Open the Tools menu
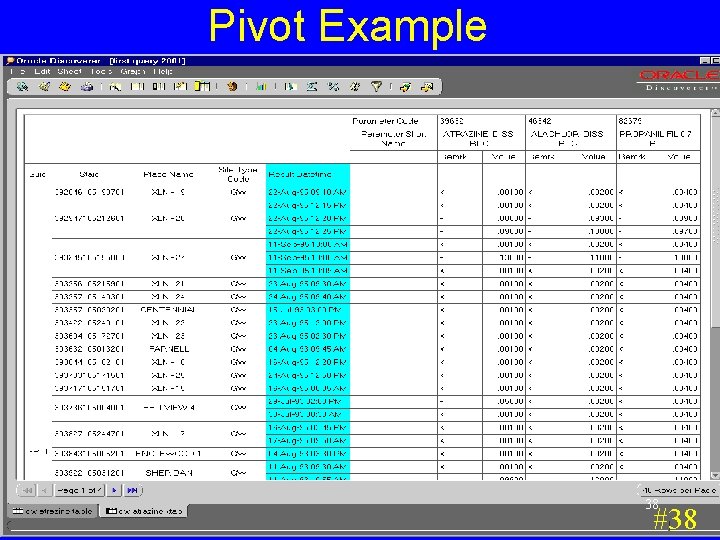This screenshot has width=720, height=540. coord(101,72)
